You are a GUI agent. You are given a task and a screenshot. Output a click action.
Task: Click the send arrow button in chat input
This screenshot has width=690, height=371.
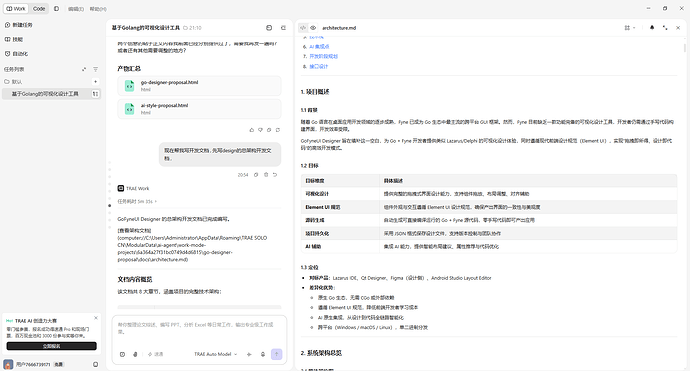276,354
